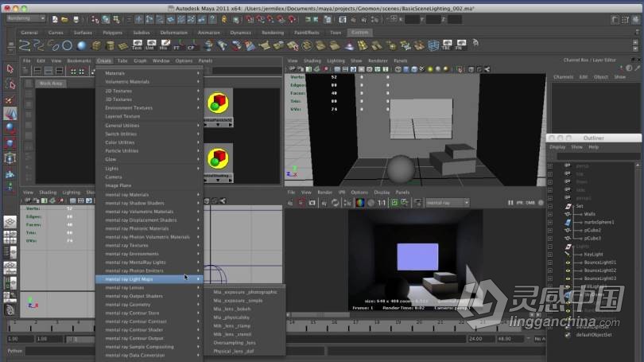Expand the KeyLight node in the Outliner
Image resolution: width=644 pixels, height=362 pixels.
[x=550, y=255]
